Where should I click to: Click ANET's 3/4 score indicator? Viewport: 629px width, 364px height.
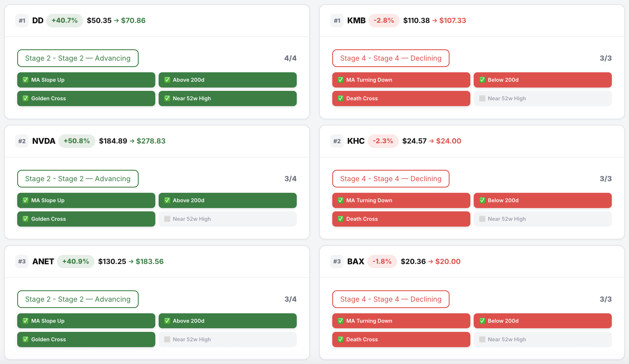(x=290, y=299)
